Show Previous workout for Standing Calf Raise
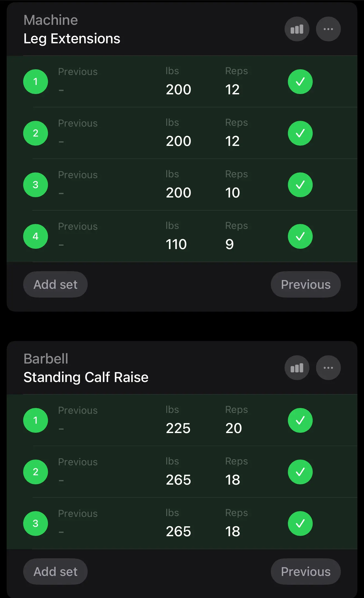This screenshot has width=364, height=598. click(306, 572)
